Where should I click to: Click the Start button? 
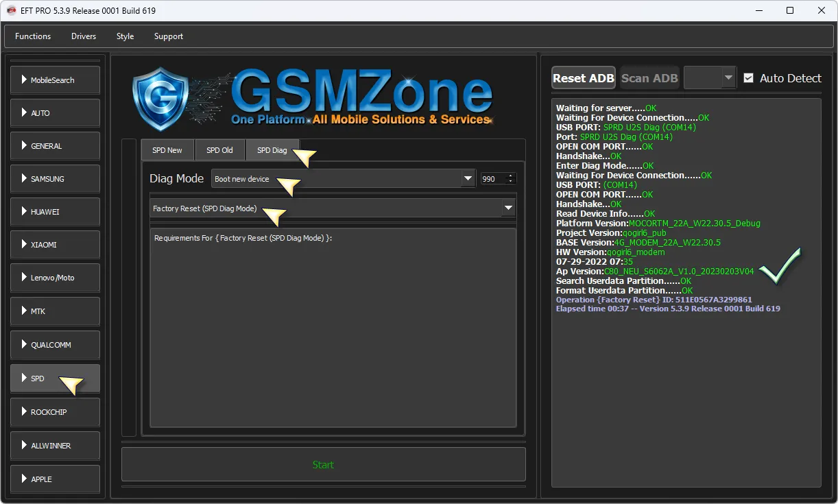(323, 465)
